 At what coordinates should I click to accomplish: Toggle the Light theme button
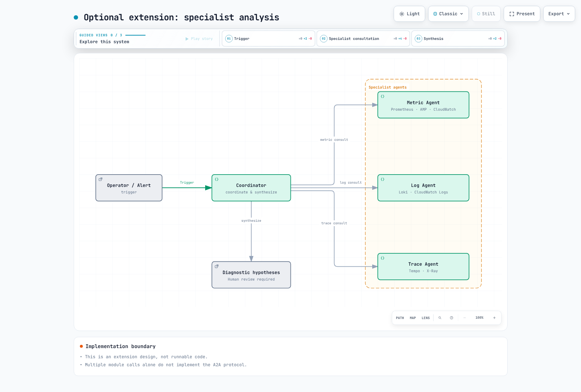409,14
